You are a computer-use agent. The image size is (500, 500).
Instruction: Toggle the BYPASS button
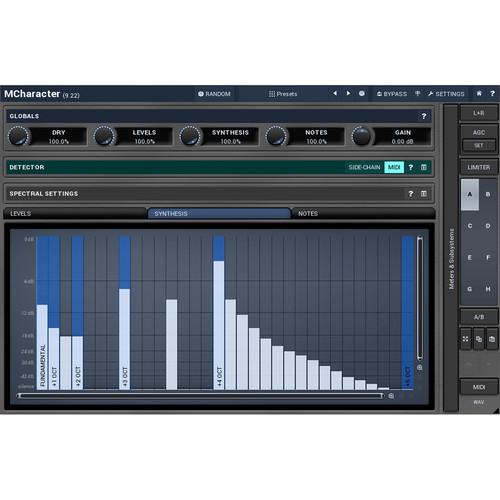(392, 94)
